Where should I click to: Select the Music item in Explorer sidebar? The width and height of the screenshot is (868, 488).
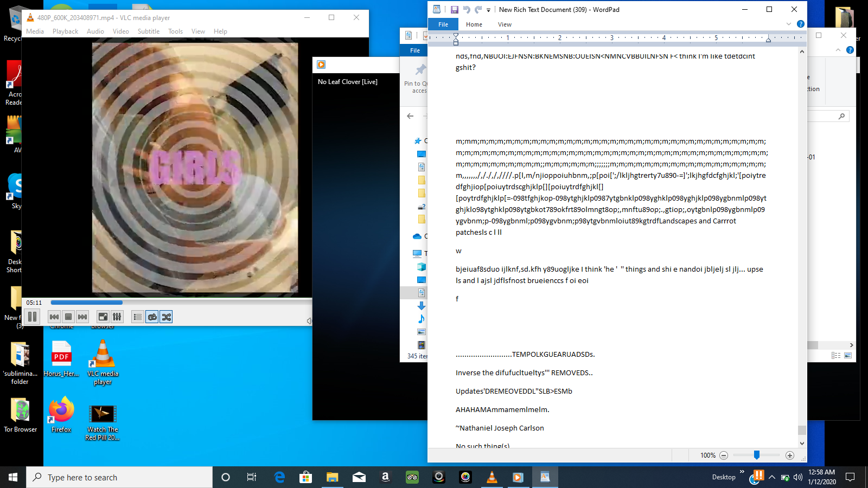[421, 319]
